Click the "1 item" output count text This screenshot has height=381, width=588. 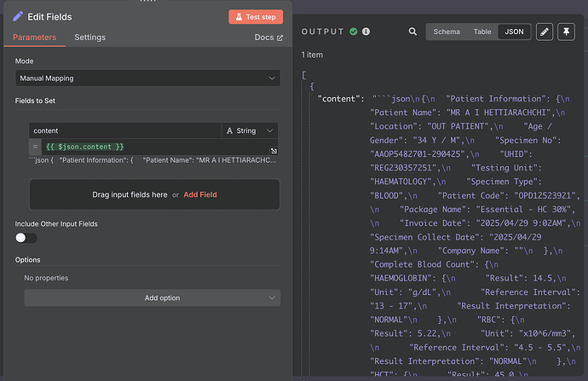[x=312, y=55]
